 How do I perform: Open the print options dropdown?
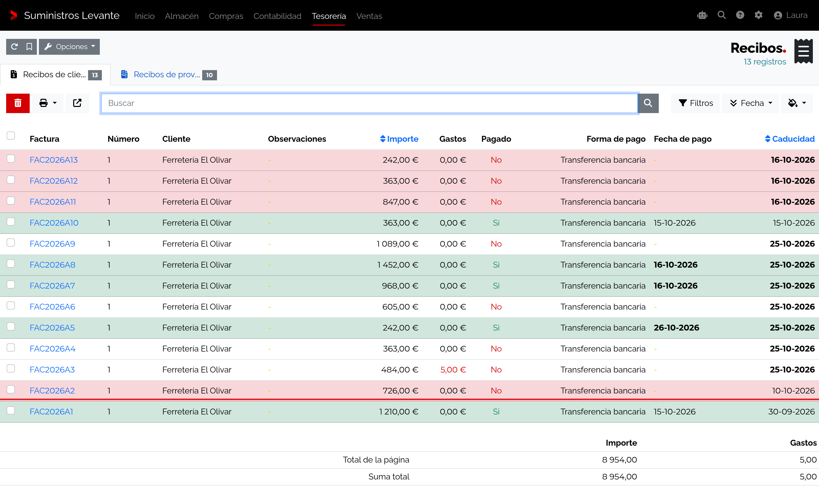point(48,103)
